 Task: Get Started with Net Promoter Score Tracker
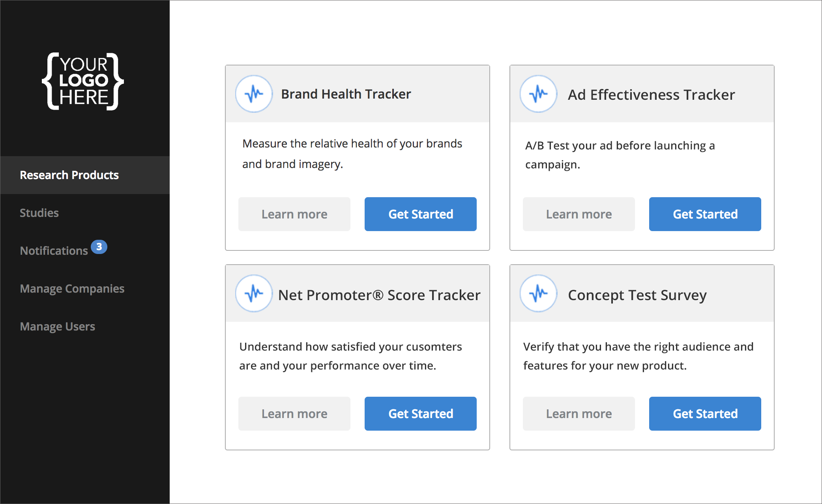pyautogui.click(x=421, y=414)
